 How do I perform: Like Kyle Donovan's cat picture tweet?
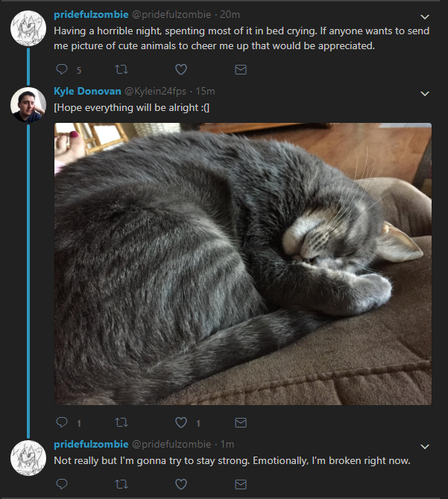click(181, 422)
